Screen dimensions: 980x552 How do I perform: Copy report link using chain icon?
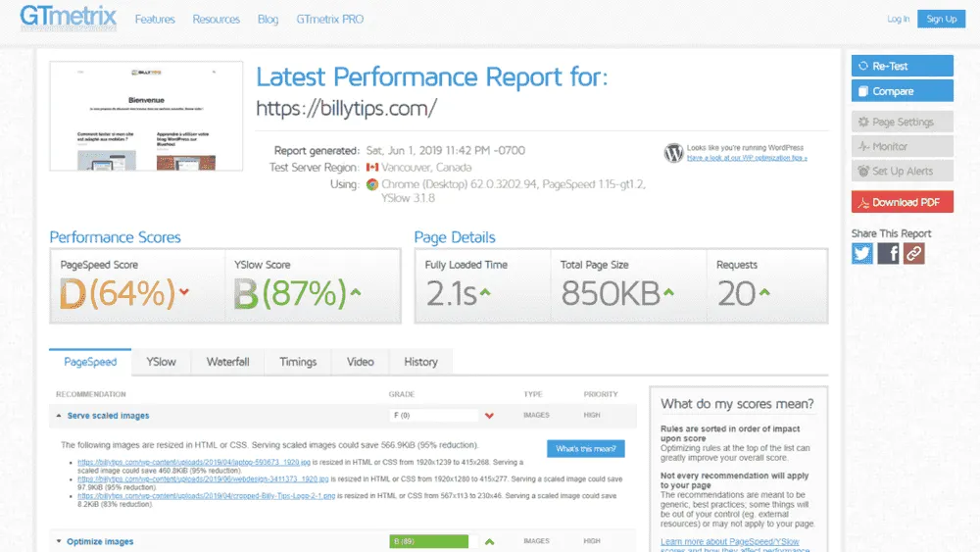(x=913, y=253)
